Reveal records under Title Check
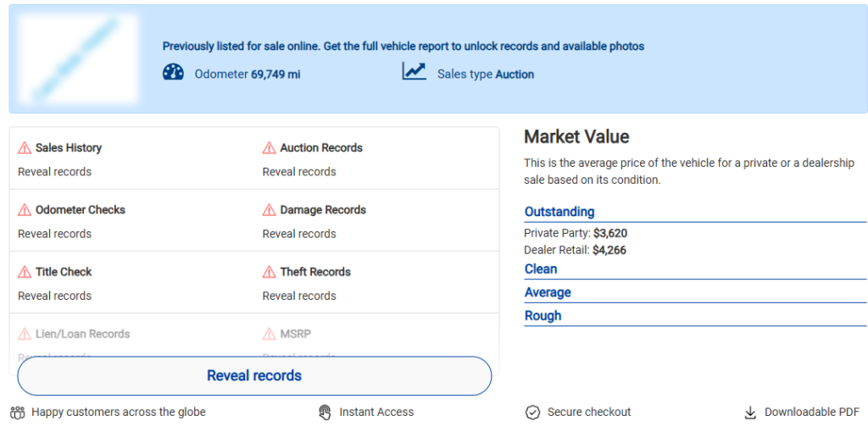 point(55,296)
